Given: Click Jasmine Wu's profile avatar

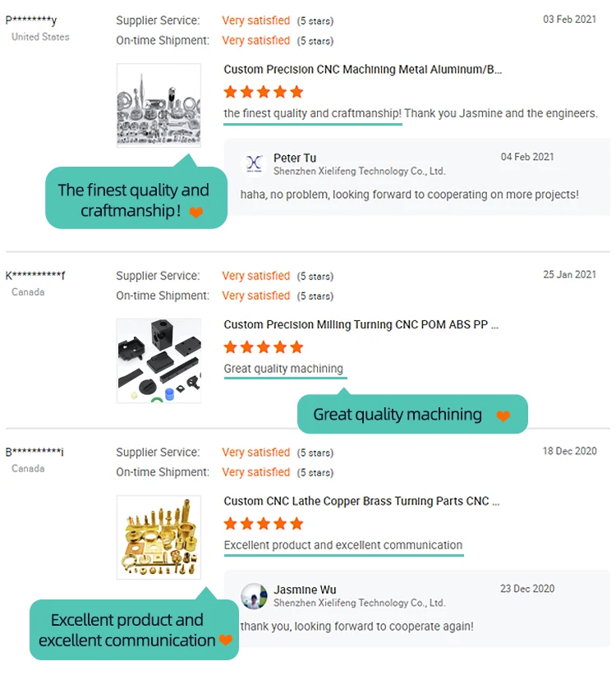Looking at the screenshot, I should pos(255,596).
